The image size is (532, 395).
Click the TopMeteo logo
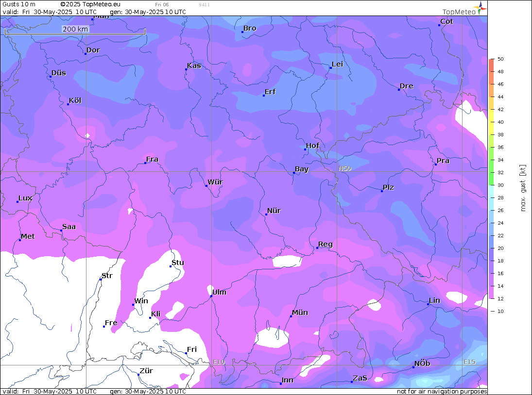click(x=464, y=9)
